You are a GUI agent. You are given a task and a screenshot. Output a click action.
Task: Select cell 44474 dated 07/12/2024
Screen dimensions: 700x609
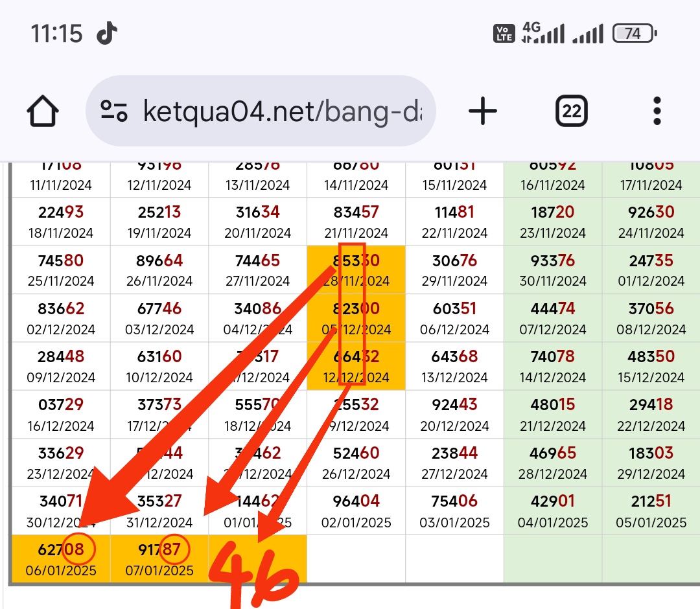553,318
